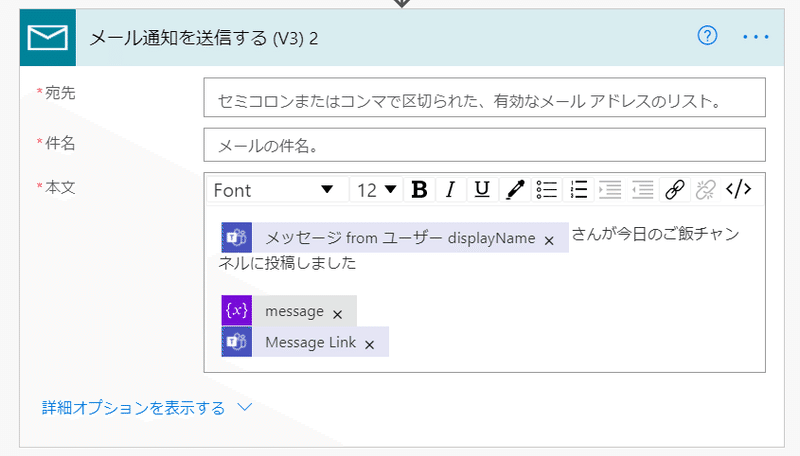Screen dimensions: 800x456
Task: Toggle italic formatting
Action: [x=450, y=190]
